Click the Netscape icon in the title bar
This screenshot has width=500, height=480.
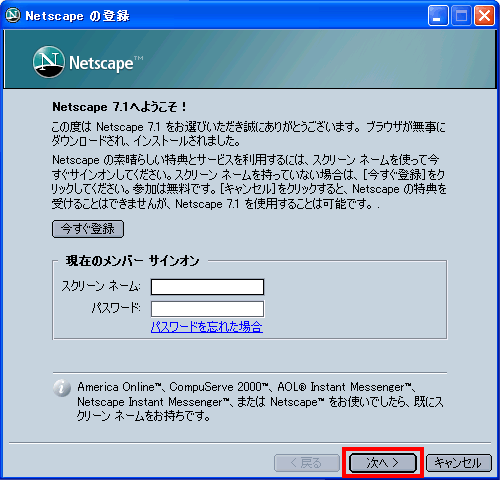tap(13, 15)
